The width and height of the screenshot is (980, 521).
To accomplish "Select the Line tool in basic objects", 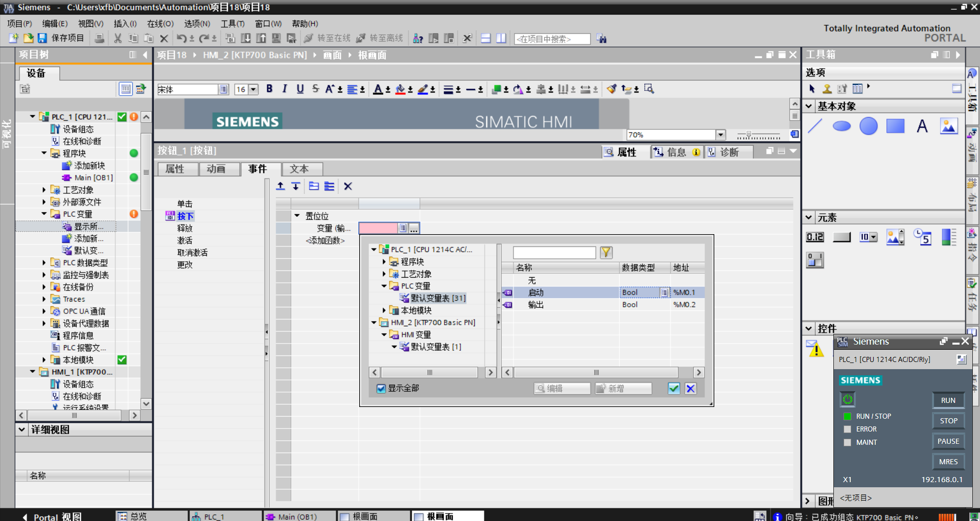I will (x=815, y=126).
